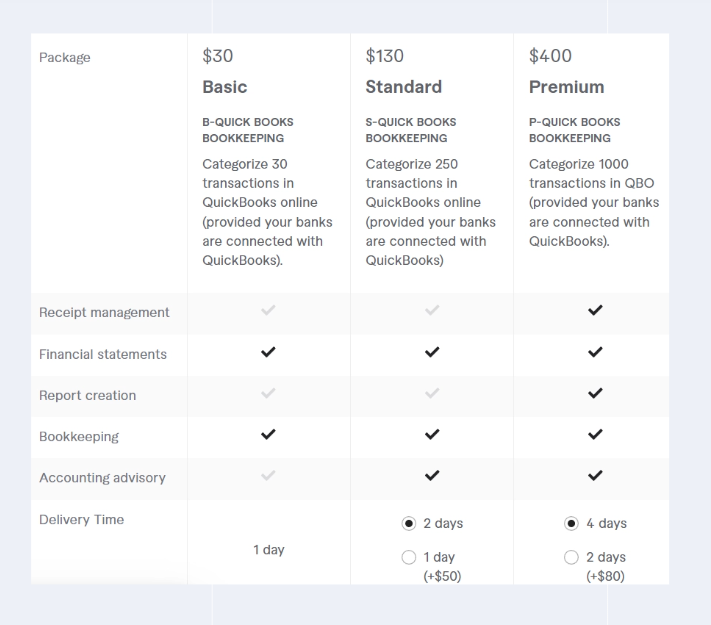Click Standard Financial statements checkmark
Viewport: 711px width, 625px height.
(x=432, y=352)
